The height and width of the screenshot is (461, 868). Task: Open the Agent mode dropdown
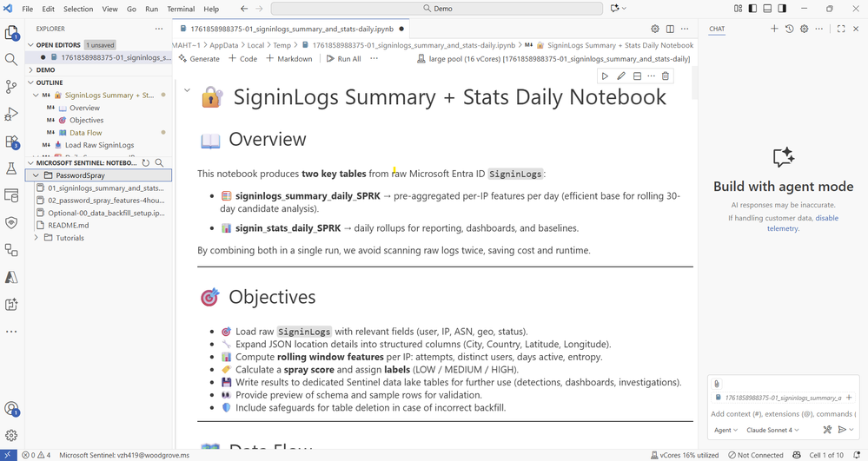click(x=726, y=430)
